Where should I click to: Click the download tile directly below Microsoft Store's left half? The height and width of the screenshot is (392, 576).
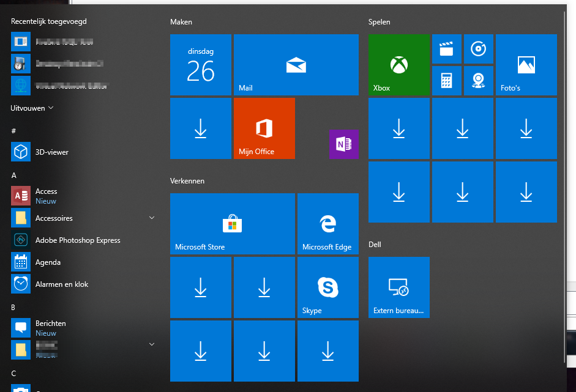201,287
